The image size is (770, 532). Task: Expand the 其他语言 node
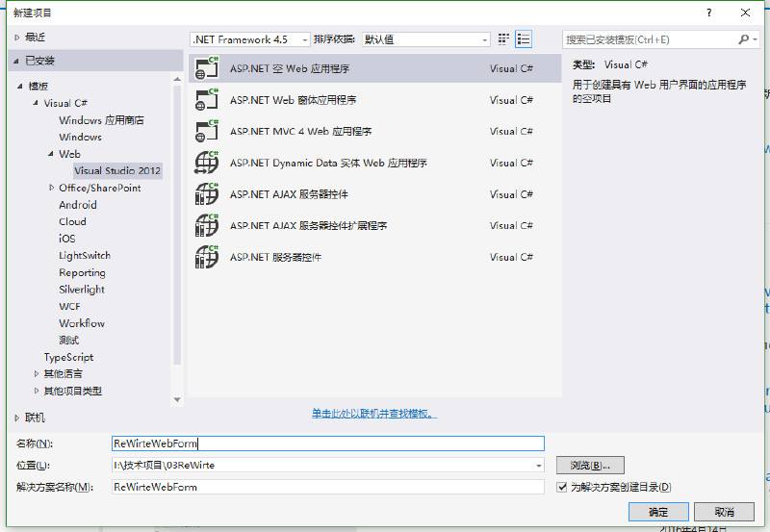point(36,374)
